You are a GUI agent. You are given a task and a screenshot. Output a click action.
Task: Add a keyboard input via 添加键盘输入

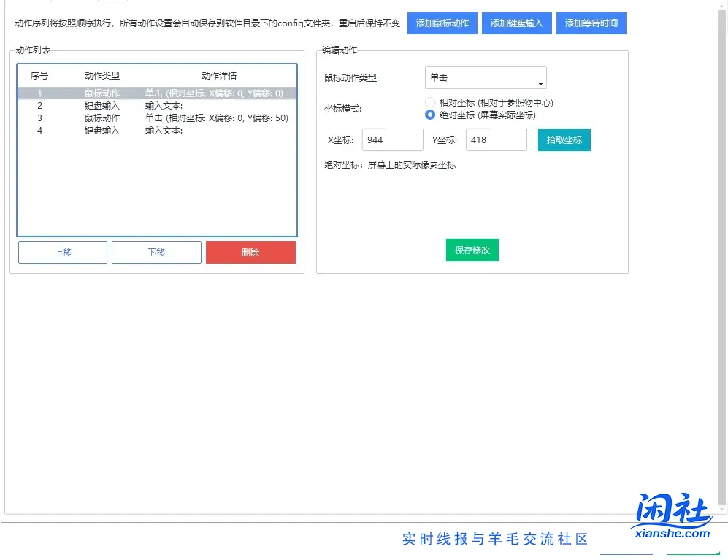tap(517, 23)
